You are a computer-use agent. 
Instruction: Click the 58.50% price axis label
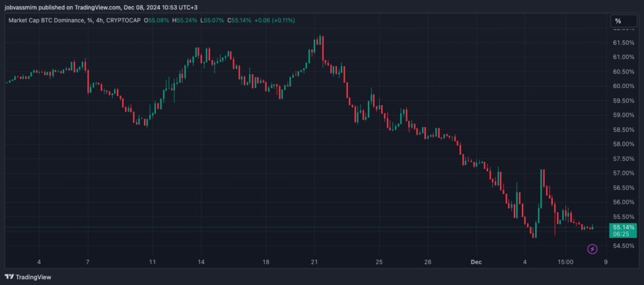(x=623, y=130)
